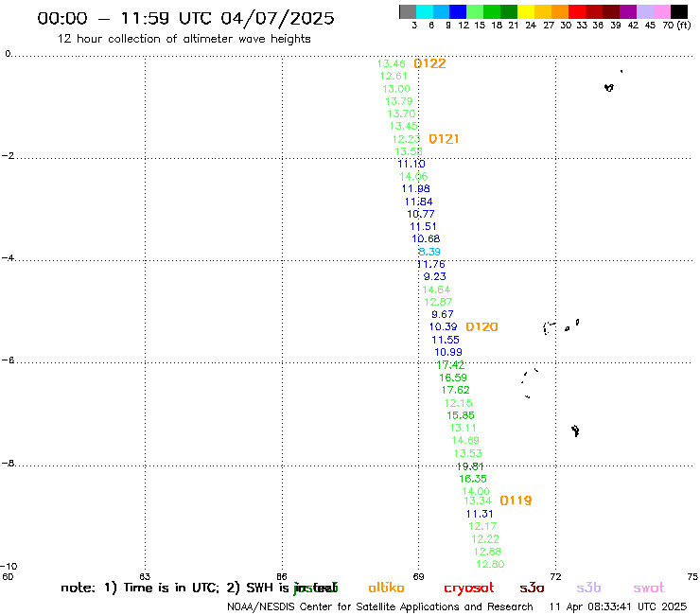Click the value 10.39 beside label 0120
700x615 pixels.
point(444,327)
